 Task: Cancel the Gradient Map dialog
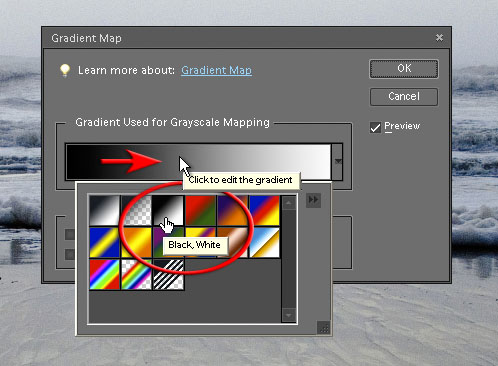pyautogui.click(x=404, y=97)
